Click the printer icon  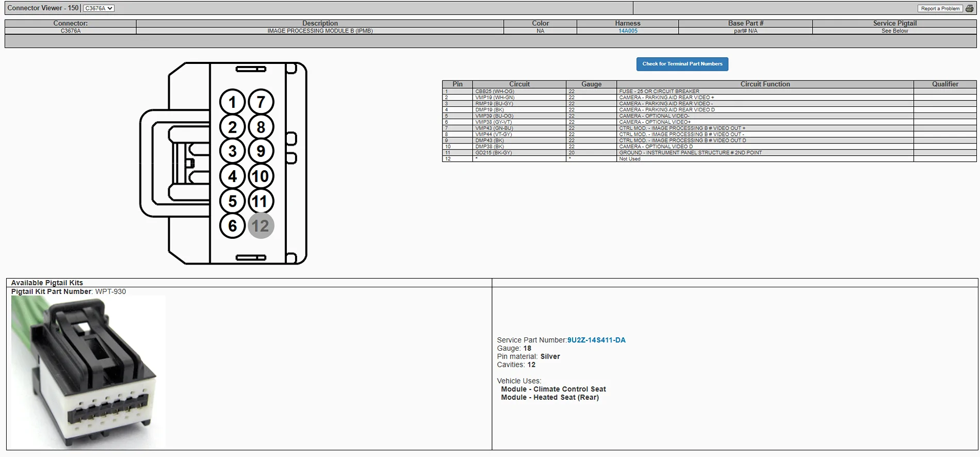[x=969, y=8]
